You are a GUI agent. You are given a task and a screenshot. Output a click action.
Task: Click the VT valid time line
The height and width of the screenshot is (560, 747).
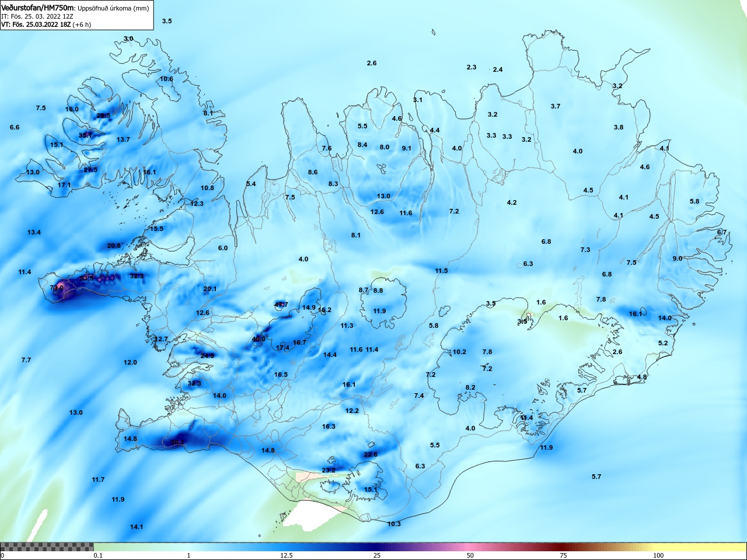point(46,24)
